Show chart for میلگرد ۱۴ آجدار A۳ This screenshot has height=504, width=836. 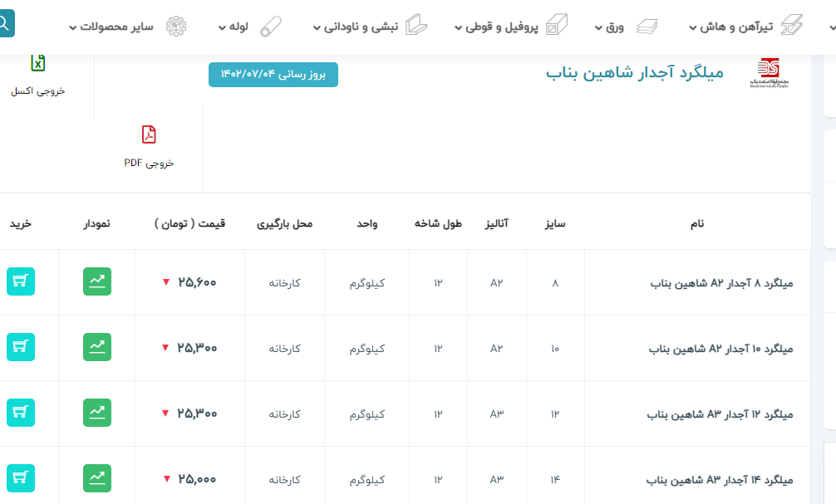point(97,477)
